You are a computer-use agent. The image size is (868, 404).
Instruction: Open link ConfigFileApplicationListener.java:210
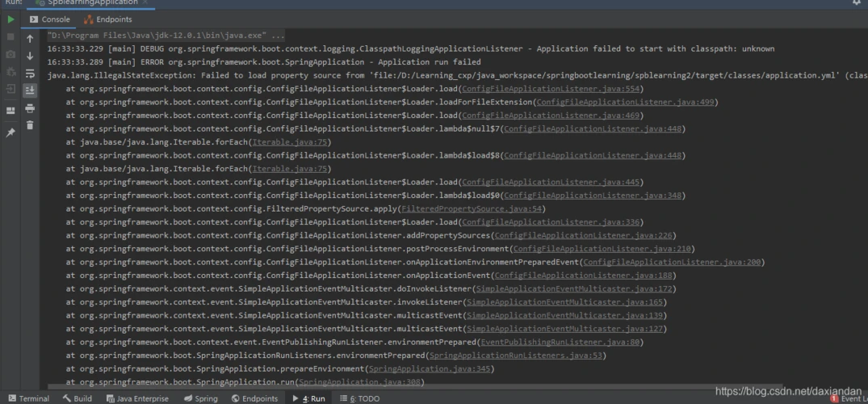tap(602, 249)
